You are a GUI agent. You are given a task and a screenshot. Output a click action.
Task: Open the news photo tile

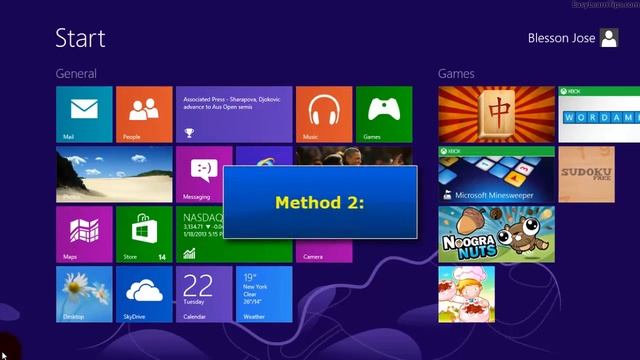pos(354,156)
